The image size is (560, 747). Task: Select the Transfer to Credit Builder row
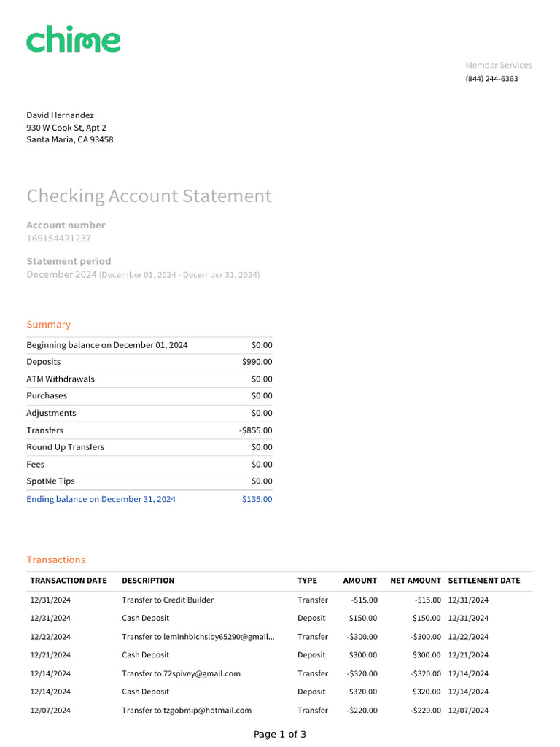[x=168, y=600]
